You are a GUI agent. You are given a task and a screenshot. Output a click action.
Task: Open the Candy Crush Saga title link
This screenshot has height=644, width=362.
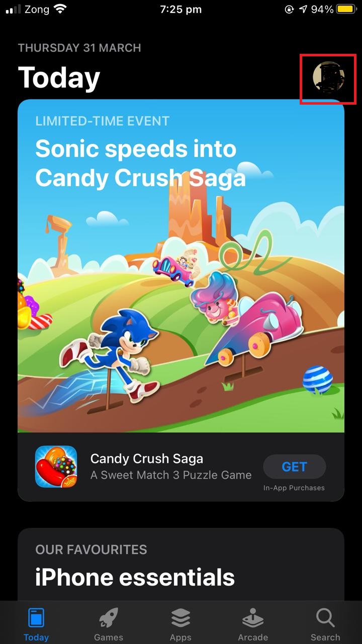(x=147, y=459)
